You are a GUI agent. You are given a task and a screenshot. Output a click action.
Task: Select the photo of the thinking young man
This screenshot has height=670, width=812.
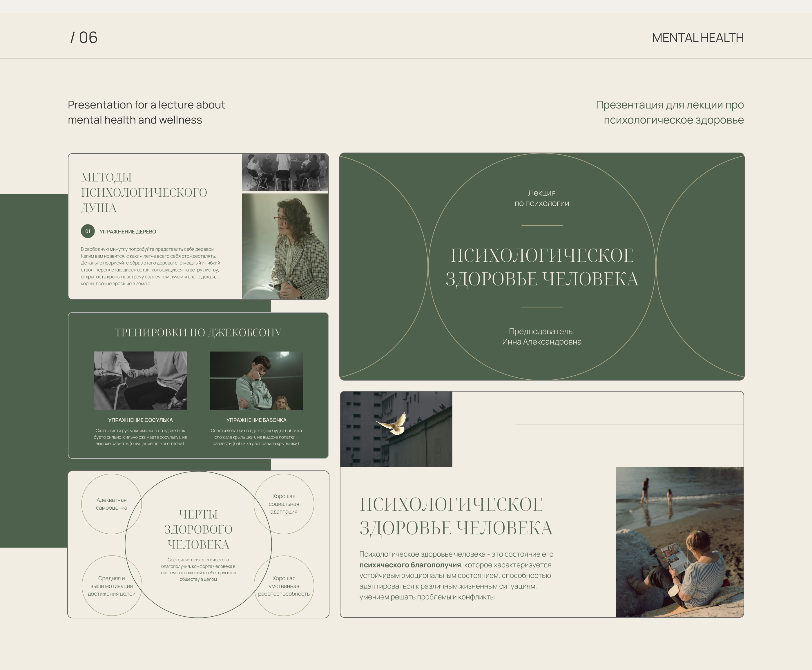click(256, 380)
